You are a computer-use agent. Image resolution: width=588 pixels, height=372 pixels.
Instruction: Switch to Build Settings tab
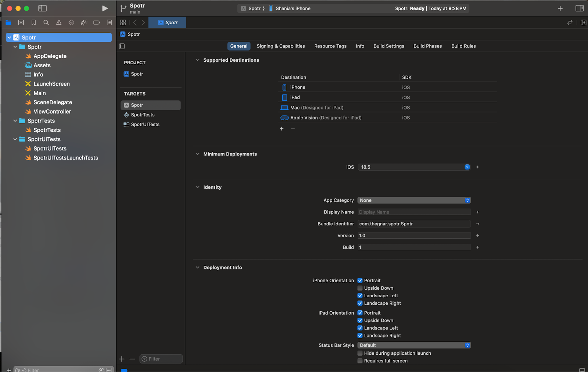coord(389,46)
